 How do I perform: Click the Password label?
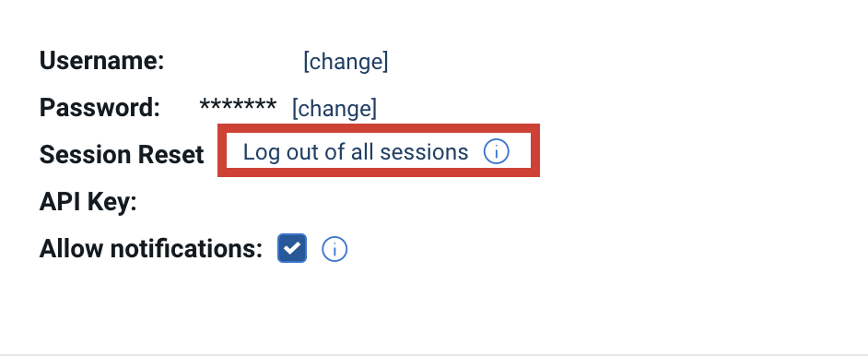(100, 107)
